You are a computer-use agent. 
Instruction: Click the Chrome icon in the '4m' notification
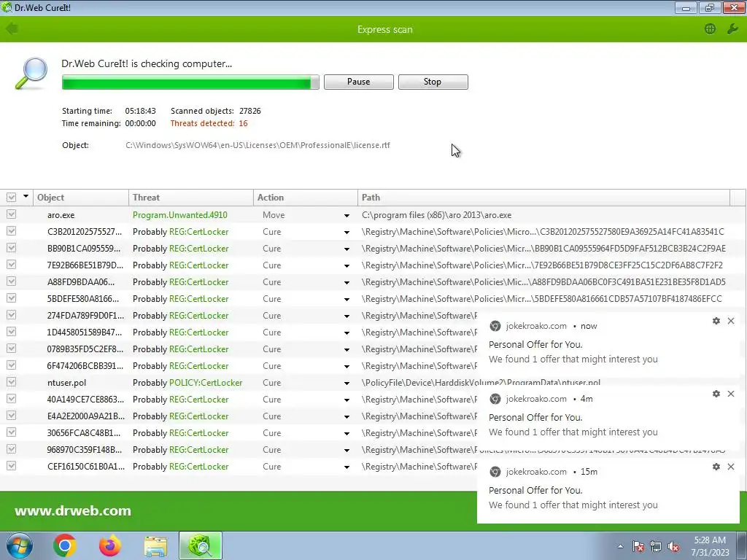pos(495,399)
